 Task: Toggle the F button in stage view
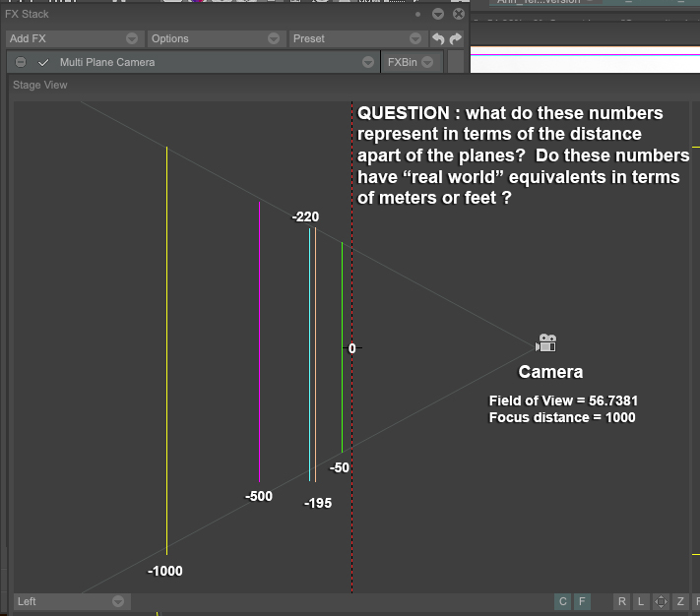pyautogui.click(x=582, y=601)
